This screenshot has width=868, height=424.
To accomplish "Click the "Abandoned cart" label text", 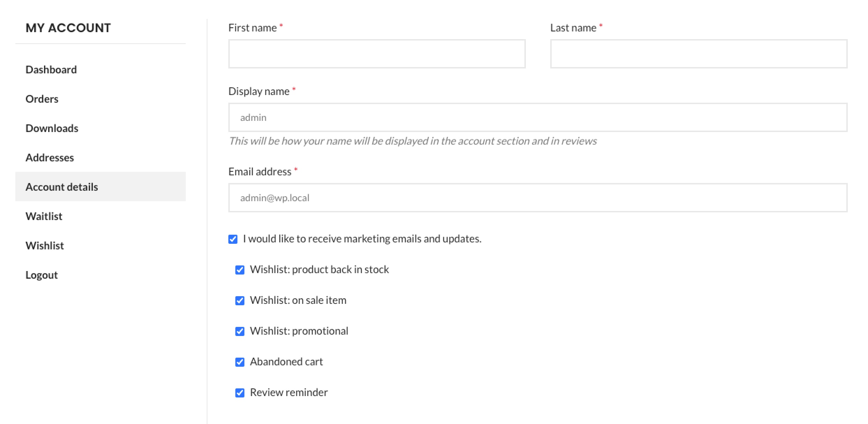I will pos(286,361).
